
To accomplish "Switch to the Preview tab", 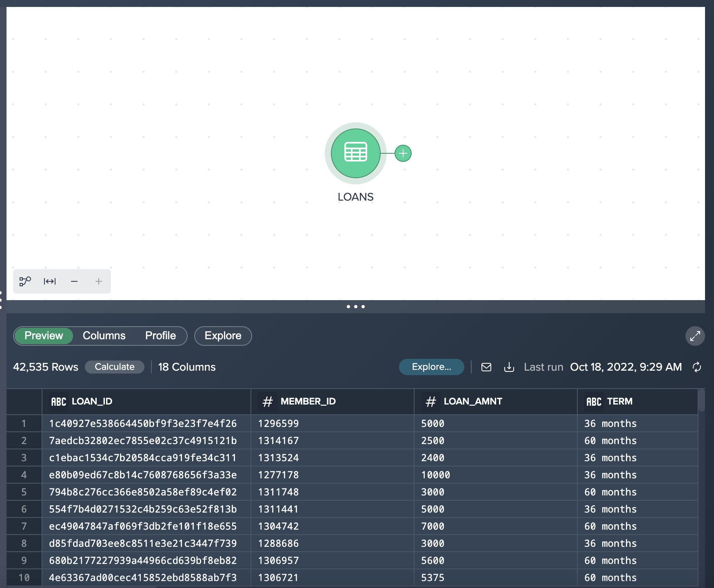I will pyautogui.click(x=44, y=336).
